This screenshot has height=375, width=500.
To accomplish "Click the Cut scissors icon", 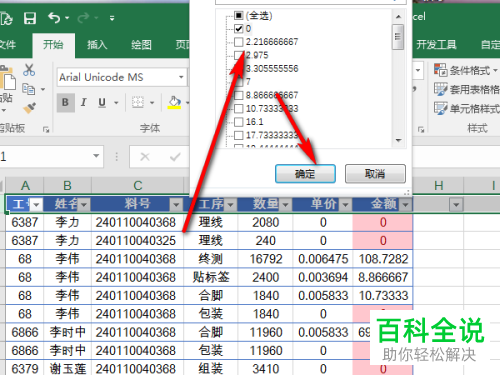I will coord(29,70).
